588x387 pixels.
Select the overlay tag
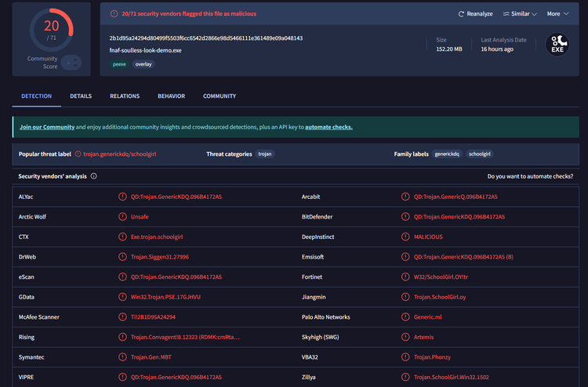tap(143, 64)
